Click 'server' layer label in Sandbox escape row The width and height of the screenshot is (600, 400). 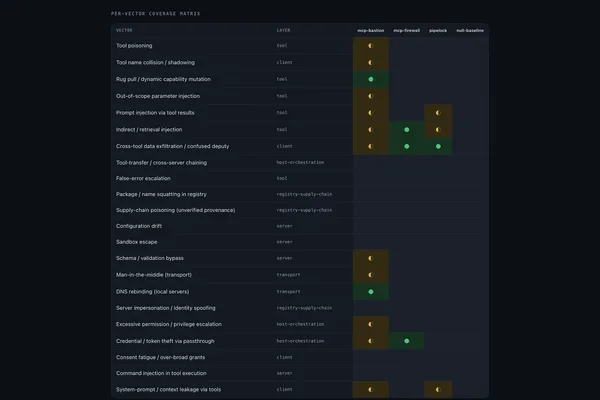284,242
